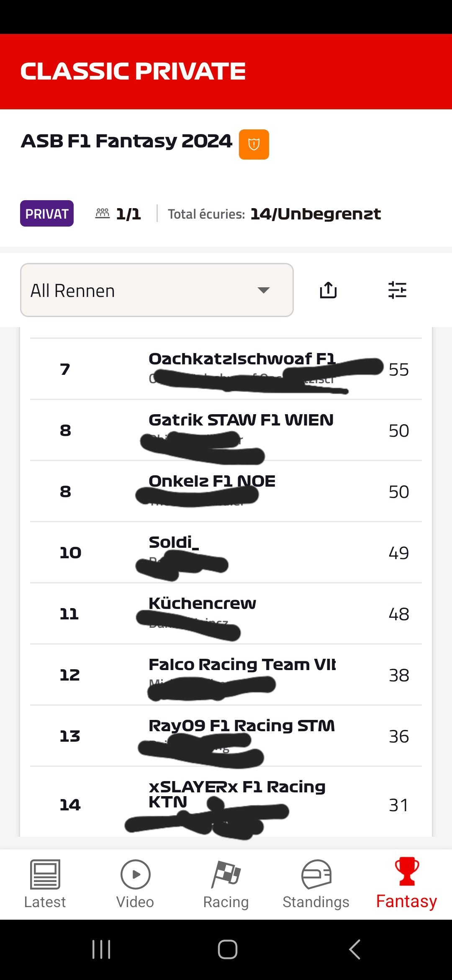Select the Fantasy trophy tab

pyautogui.click(x=406, y=884)
